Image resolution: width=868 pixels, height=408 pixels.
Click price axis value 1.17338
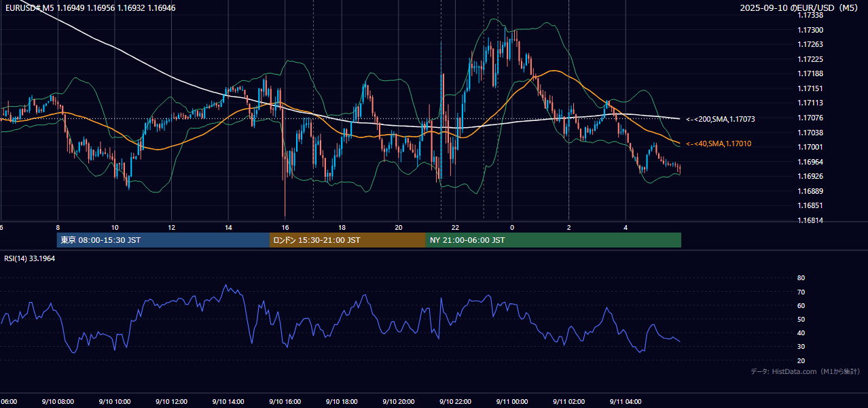point(810,15)
